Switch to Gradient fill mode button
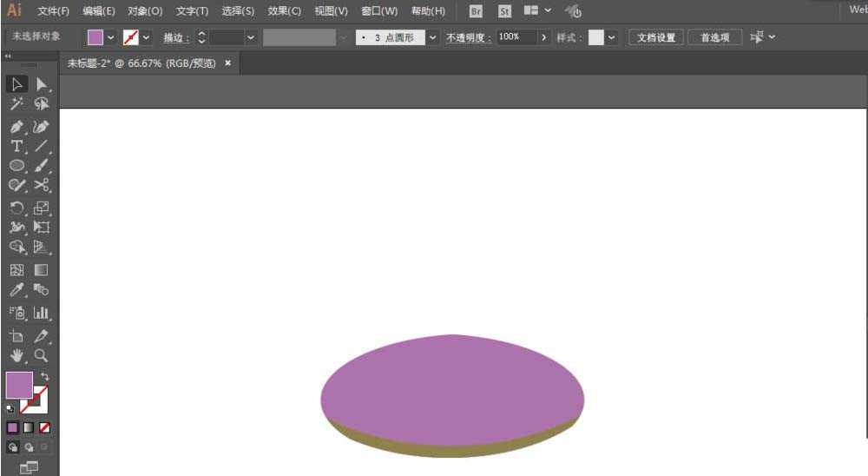 (x=29, y=427)
